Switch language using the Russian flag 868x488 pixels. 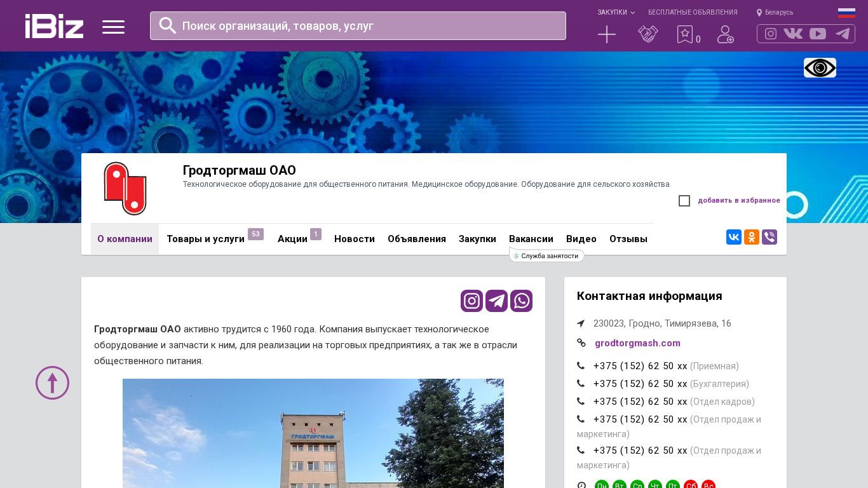(x=846, y=13)
